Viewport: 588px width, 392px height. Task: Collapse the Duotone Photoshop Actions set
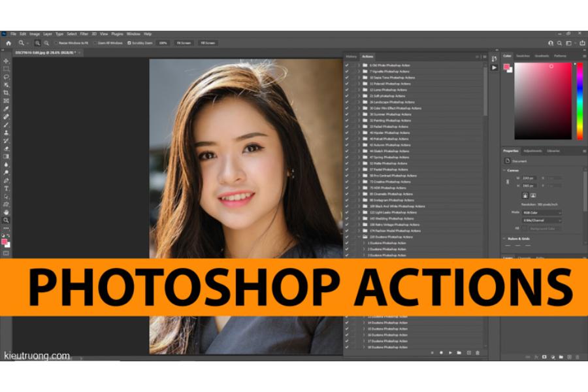[x=359, y=237]
